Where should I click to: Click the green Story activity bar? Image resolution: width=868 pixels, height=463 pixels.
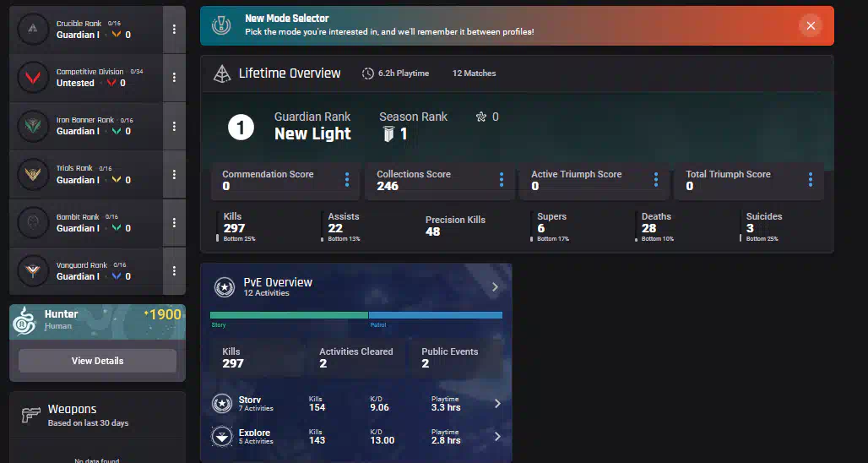(289, 315)
